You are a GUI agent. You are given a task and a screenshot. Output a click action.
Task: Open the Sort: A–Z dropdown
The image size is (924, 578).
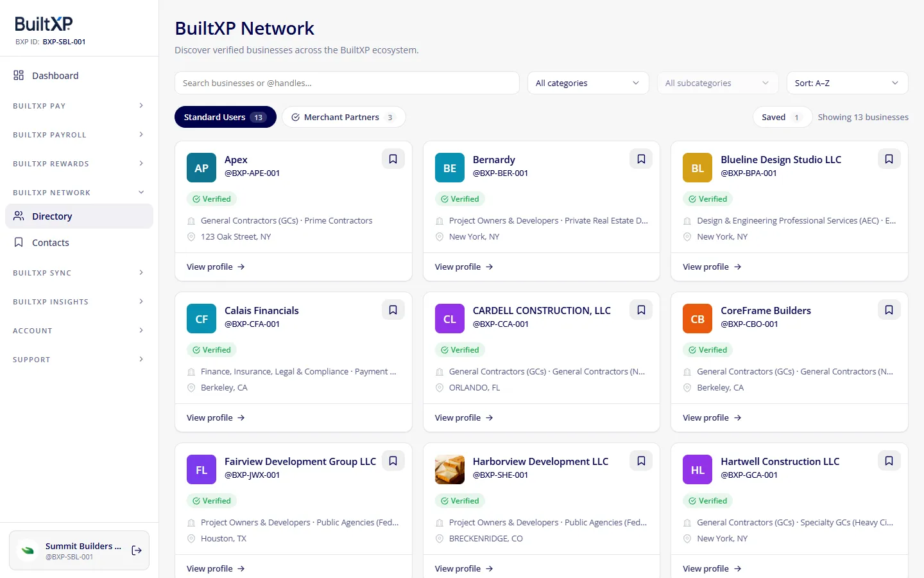pos(848,83)
